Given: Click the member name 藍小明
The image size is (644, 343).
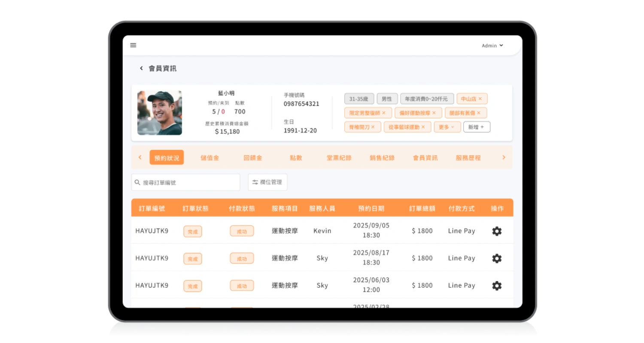Looking at the screenshot, I should click(226, 93).
